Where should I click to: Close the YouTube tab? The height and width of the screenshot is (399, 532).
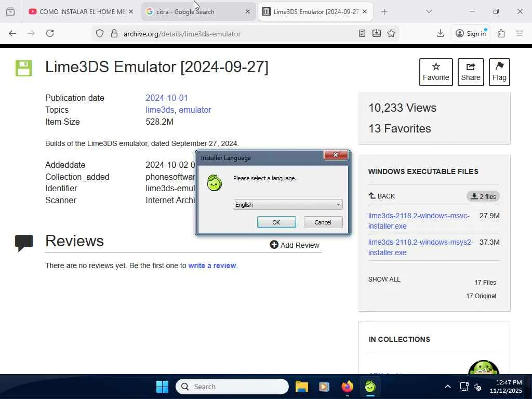130,11
